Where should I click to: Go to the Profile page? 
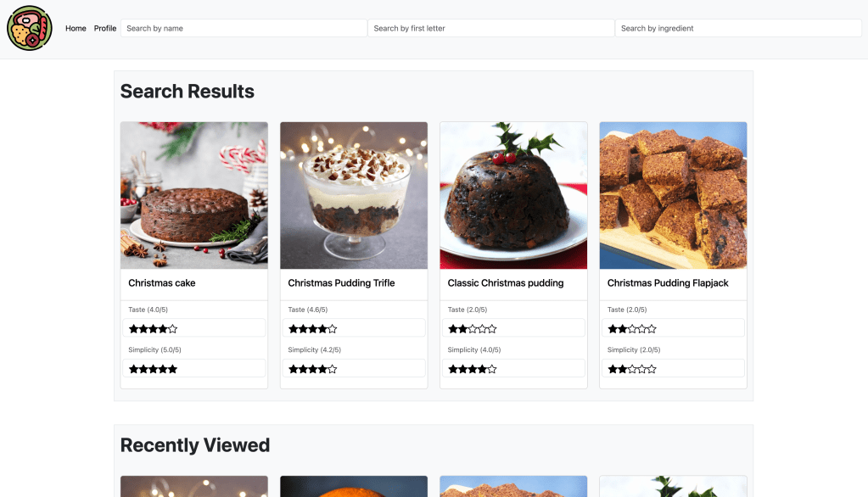105,28
